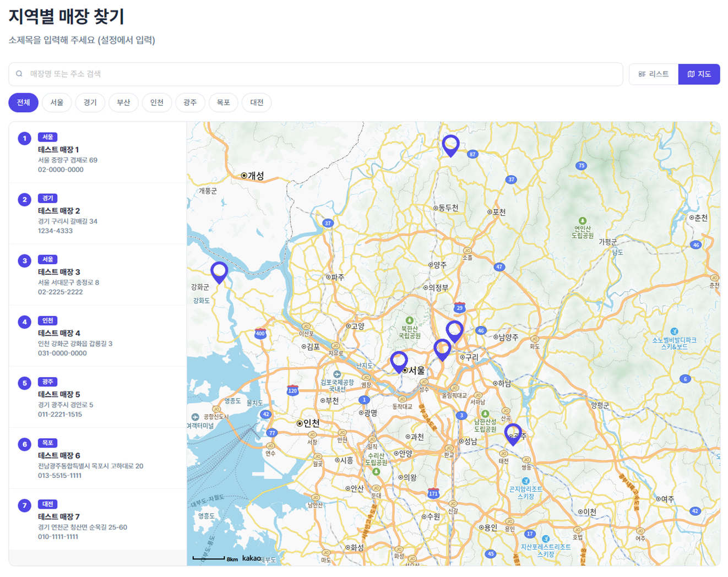Select the map pin near 강화군
This screenshot has height=577, width=728.
pos(219,273)
